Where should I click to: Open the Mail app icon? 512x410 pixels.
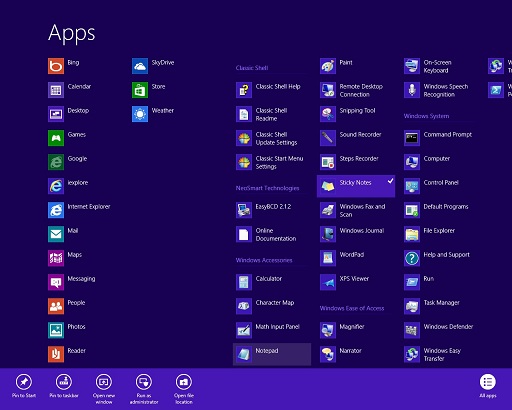click(56, 234)
